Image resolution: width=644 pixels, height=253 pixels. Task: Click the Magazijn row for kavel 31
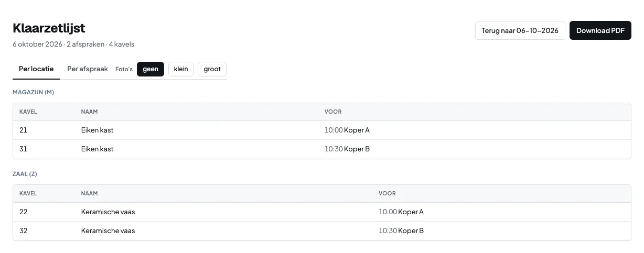coord(322,149)
